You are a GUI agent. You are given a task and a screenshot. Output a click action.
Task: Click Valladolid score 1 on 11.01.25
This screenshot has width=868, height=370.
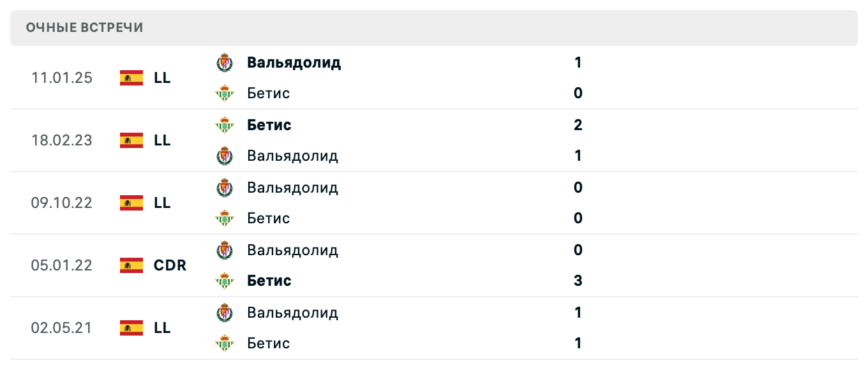pos(578,63)
